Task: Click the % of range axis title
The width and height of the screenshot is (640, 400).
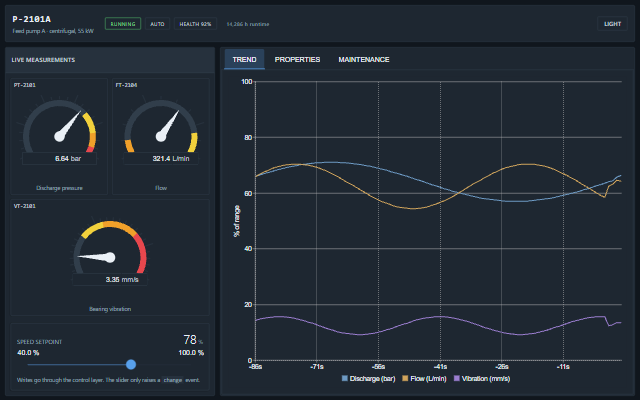Action: [237, 221]
